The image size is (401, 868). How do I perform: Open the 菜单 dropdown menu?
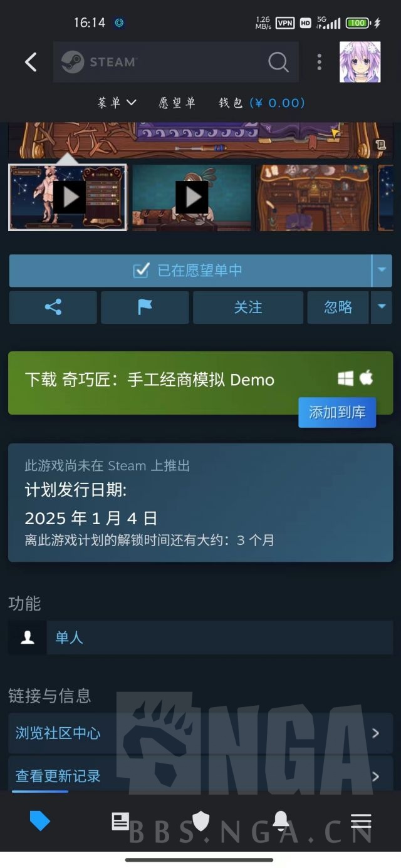point(117,103)
